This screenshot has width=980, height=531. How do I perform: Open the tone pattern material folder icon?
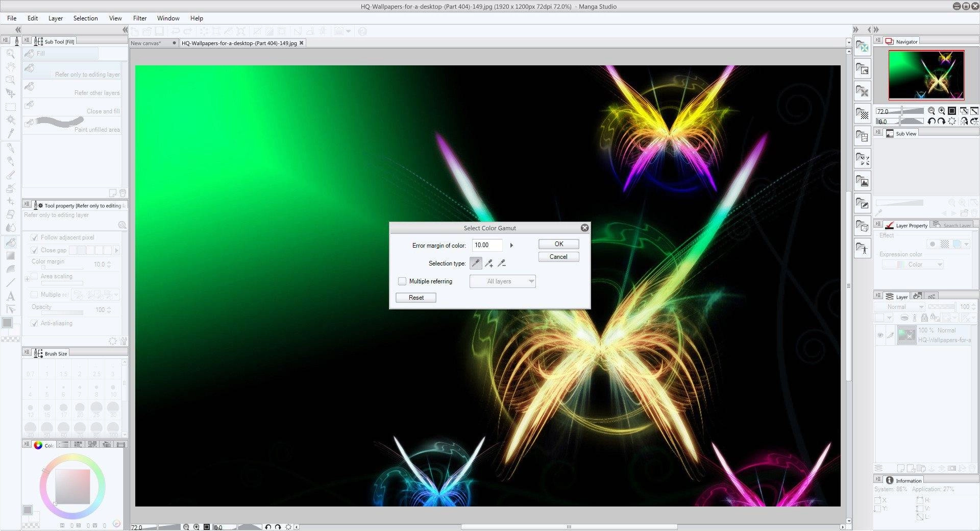[x=862, y=114]
